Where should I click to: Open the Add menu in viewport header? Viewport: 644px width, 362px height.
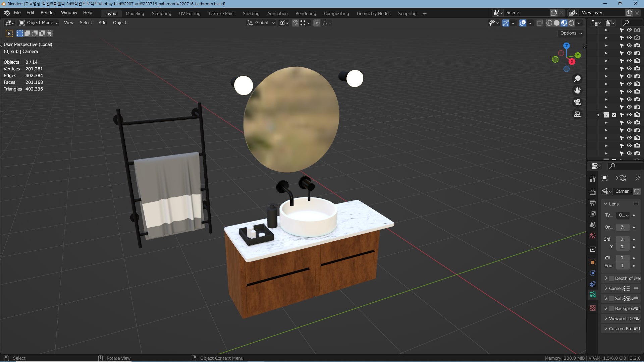(x=102, y=22)
